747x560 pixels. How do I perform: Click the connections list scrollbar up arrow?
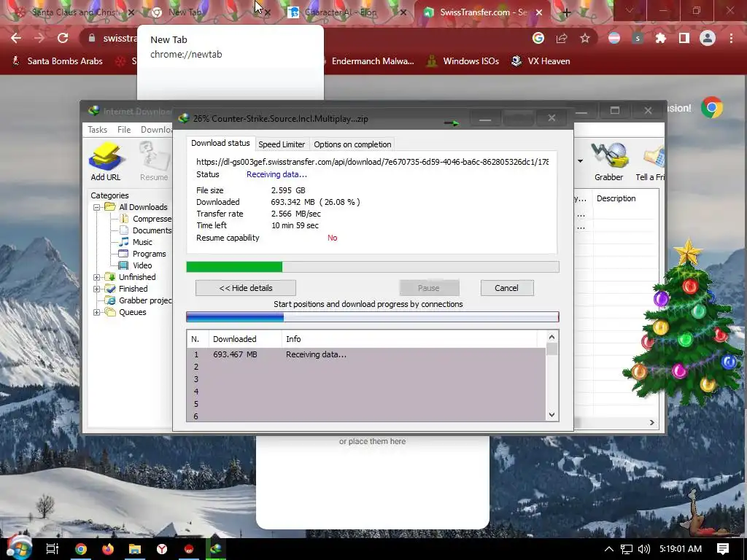tap(551, 337)
